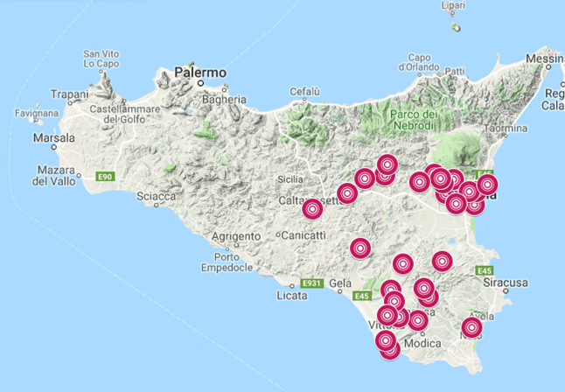This screenshot has width=565, height=392.
Task: Click the marker just west of Siracusa's E45 badge
Action: [442, 261]
